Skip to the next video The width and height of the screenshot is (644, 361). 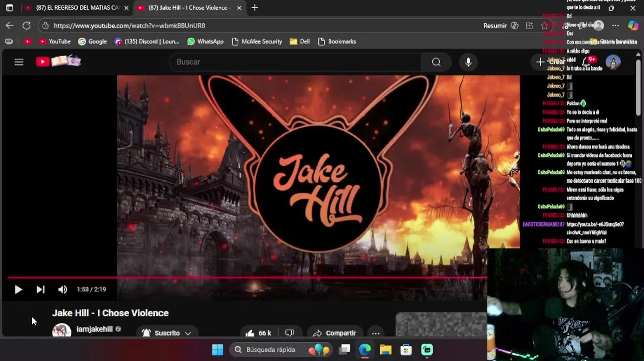(x=40, y=289)
